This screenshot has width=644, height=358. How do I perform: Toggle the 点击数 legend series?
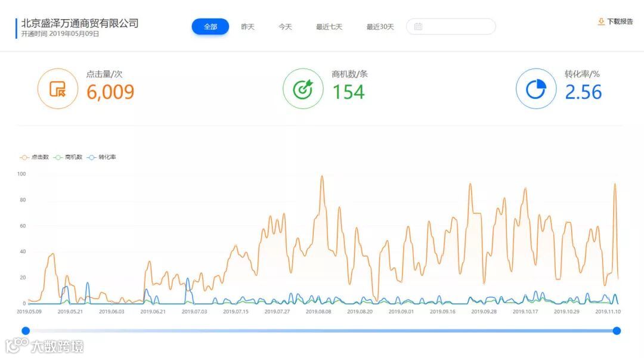(x=34, y=157)
